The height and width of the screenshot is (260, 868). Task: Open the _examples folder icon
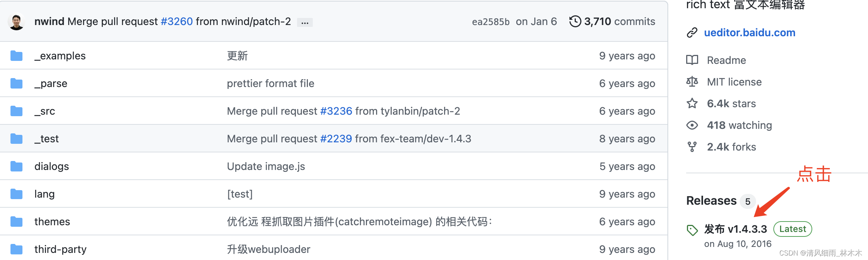coord(16,55)
